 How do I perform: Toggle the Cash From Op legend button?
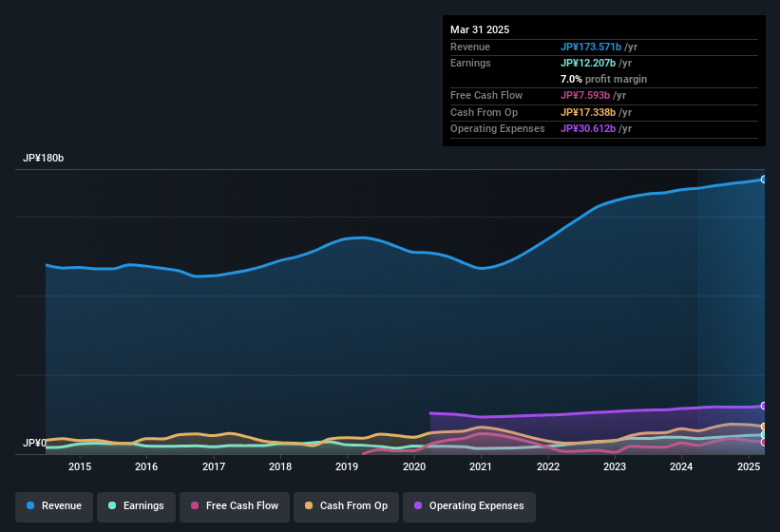click(346, 506)
